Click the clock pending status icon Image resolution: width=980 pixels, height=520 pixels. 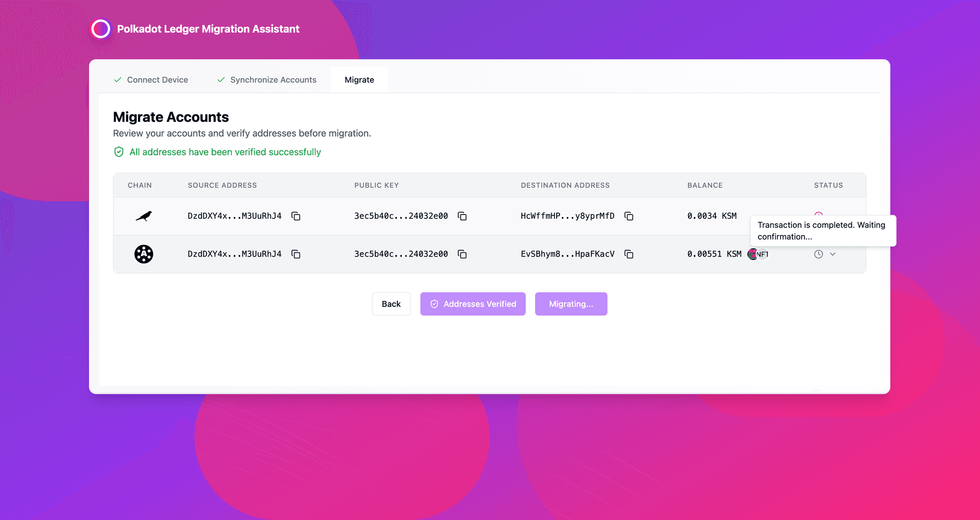pyautogui.click(x=818, y=254)
